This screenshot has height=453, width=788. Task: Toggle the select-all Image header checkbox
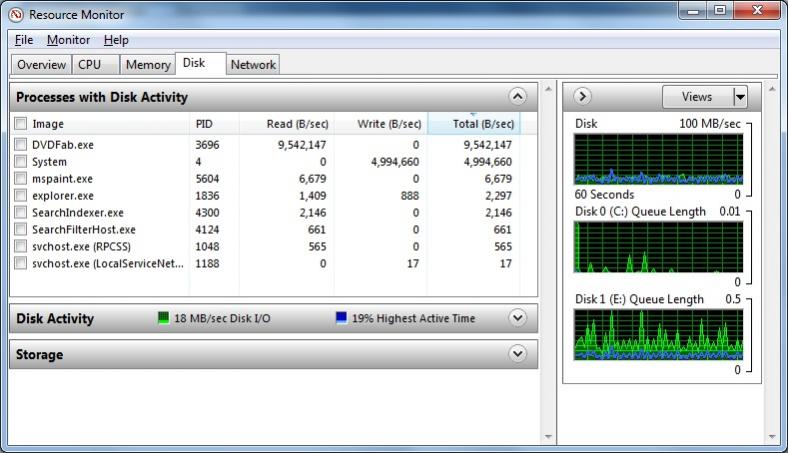pyautogui.click(x=21, y=124)
